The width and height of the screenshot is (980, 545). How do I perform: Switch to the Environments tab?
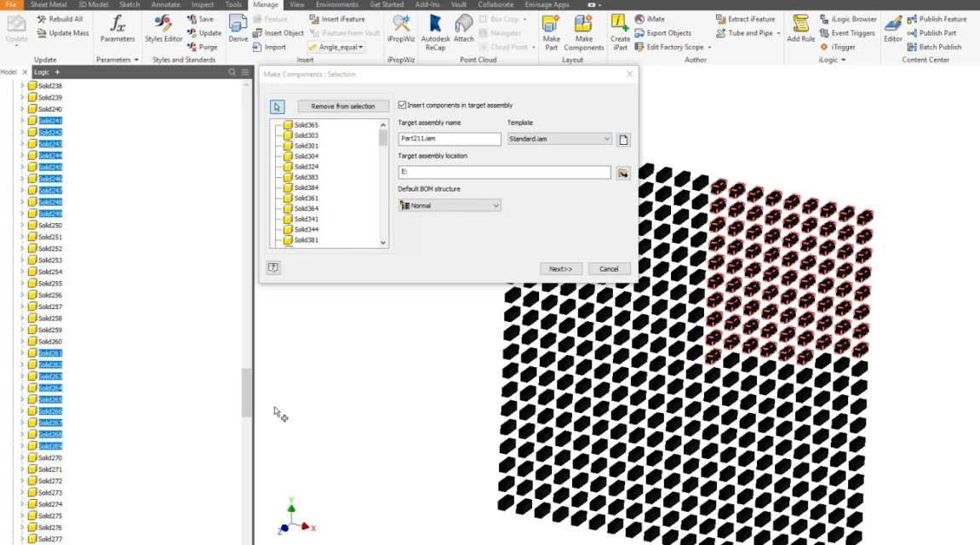337,4
